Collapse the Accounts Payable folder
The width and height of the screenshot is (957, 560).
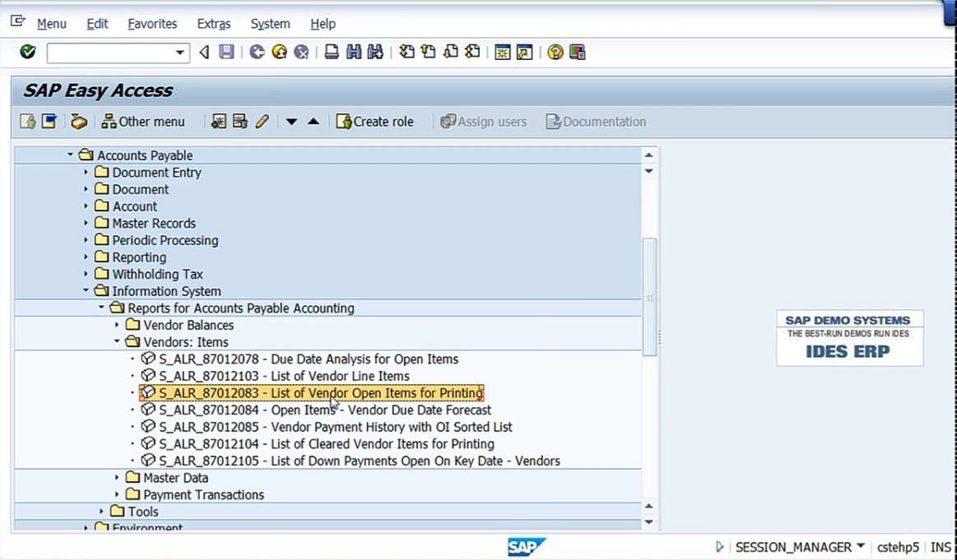click(70, 155)
